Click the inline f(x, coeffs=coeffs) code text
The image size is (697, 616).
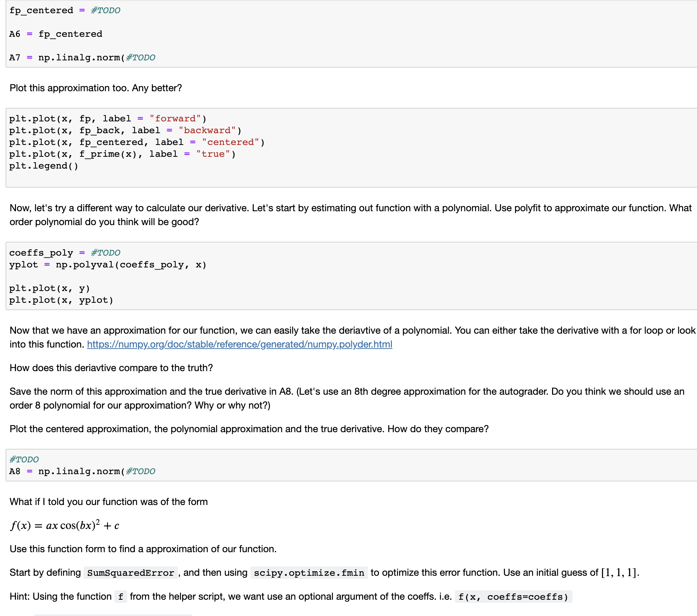(x=513, y=597)
